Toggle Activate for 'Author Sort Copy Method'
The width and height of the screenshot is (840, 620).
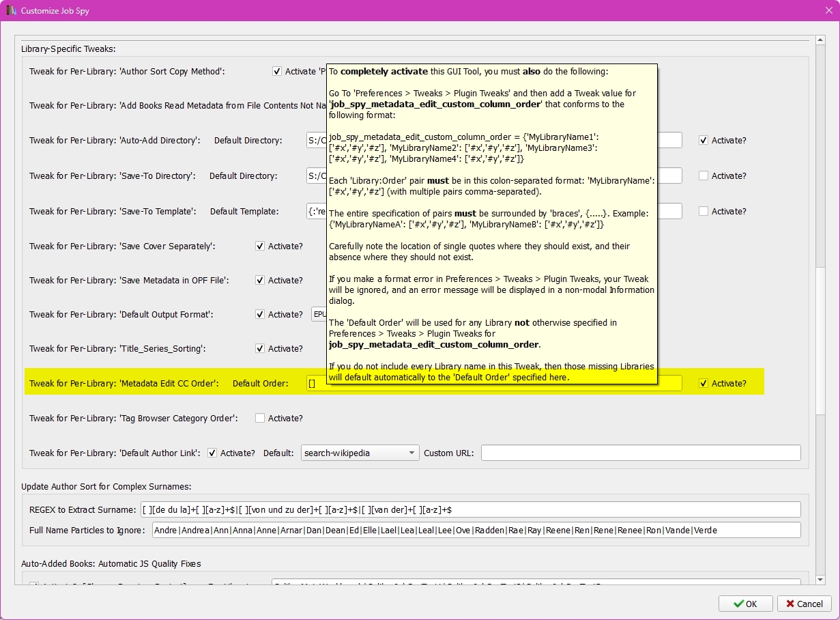point(277,71)
